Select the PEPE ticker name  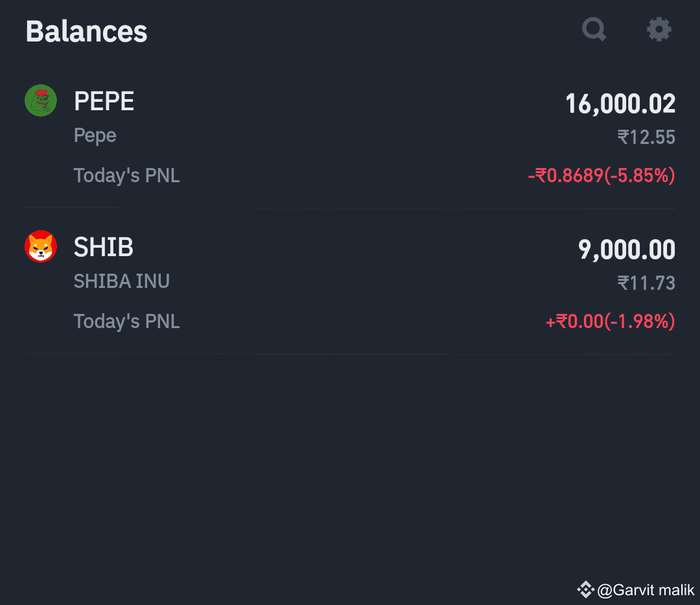click(x=104, y=101)
